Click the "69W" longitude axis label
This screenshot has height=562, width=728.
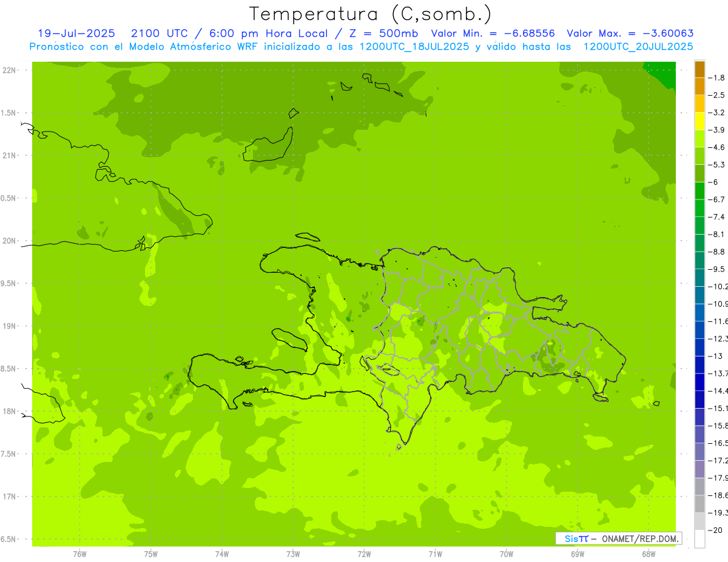pyautogui.click(x=578, y=554)
